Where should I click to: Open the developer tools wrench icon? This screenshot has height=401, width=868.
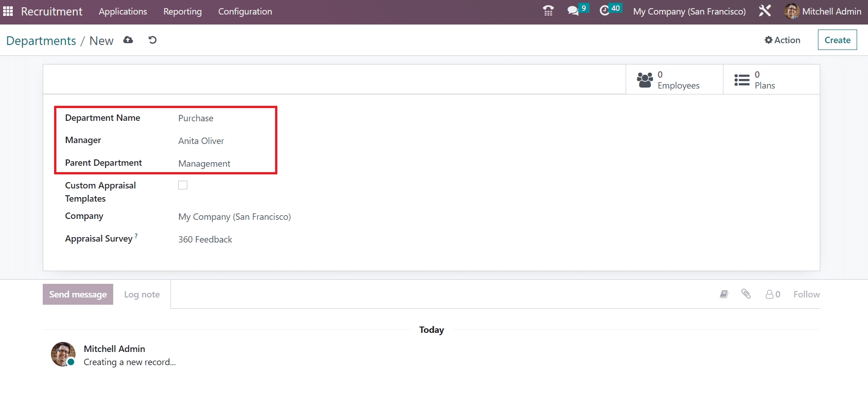pos(765,11)
